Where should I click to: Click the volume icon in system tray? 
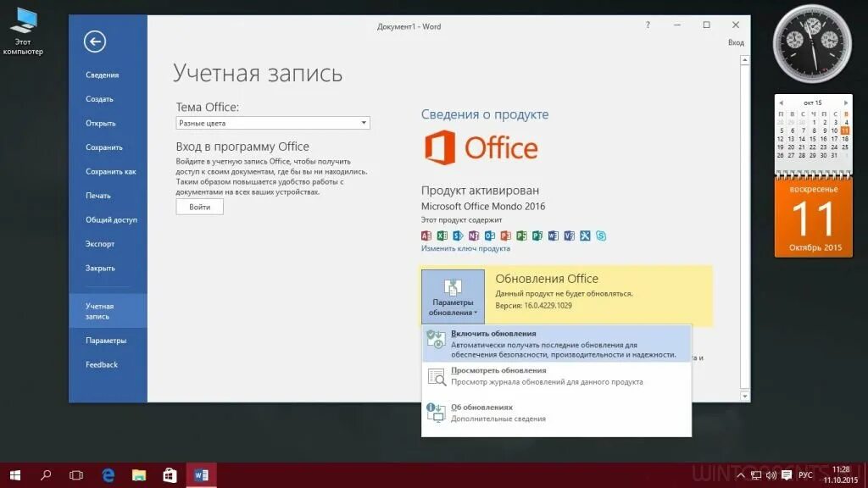point(771,475)
